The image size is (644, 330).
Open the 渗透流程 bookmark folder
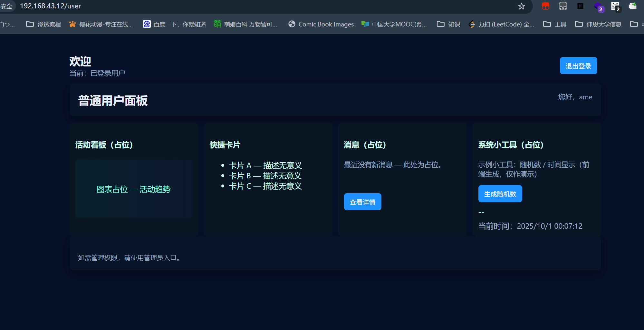pos(43,24)
